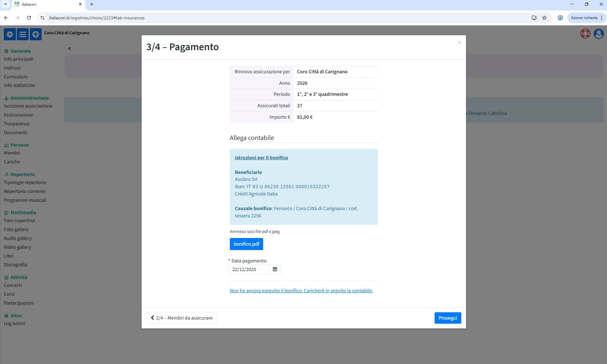607x364 pixels.
Task: Open browser tab list dropdown arrow
Action: click(x=5, y=4)
